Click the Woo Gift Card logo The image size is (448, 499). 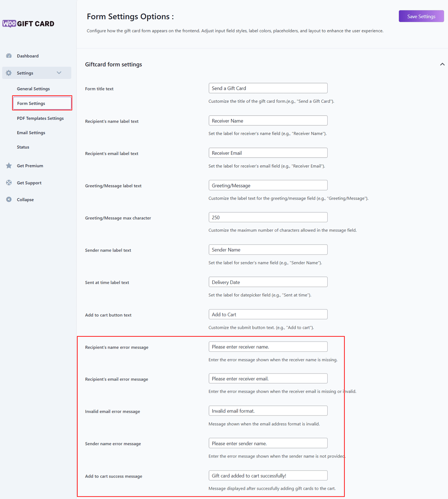point(28,24)
